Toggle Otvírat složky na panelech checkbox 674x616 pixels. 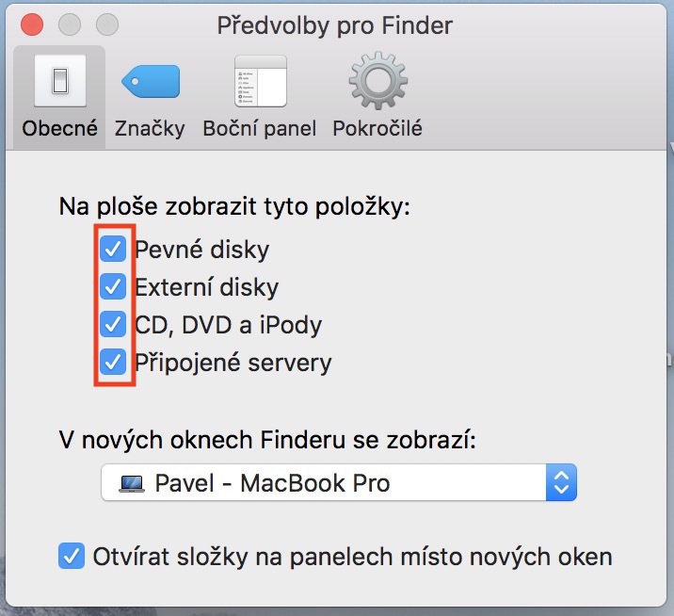click(x=72, y=556)
